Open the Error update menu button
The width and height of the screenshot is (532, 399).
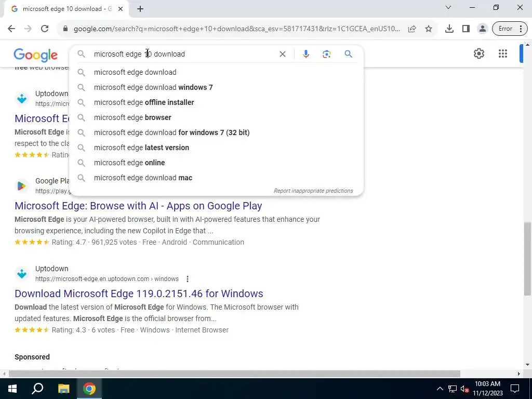click(x=510, y=29)
